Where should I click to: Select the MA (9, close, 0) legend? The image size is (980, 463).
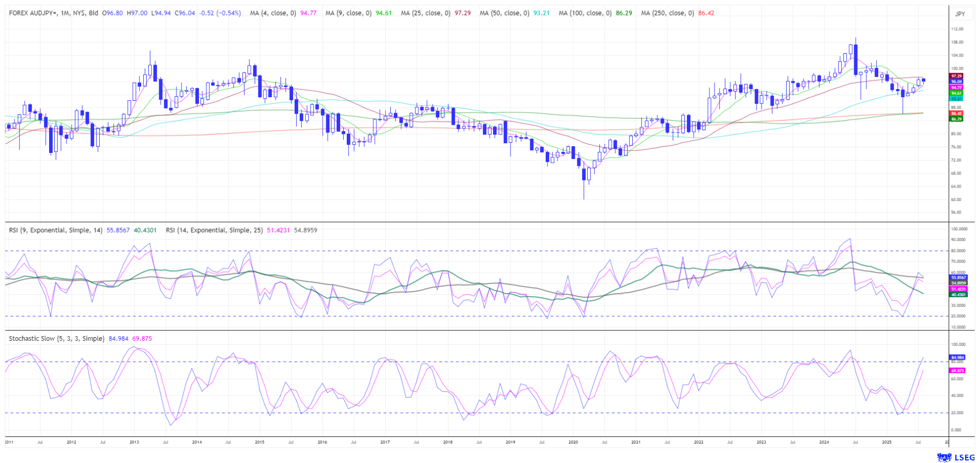(x=348, y=13)
